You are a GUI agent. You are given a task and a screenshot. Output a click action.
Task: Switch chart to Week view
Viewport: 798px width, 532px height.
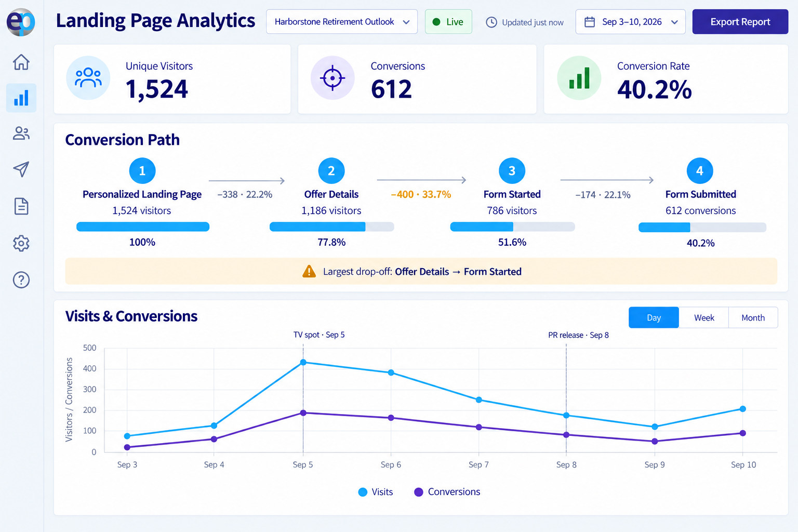704,317
